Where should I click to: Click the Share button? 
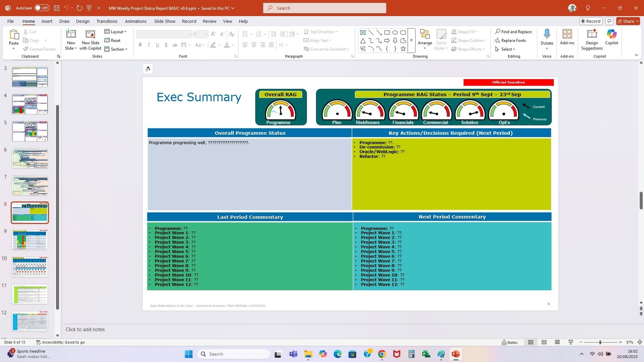(x=628, y=21)
